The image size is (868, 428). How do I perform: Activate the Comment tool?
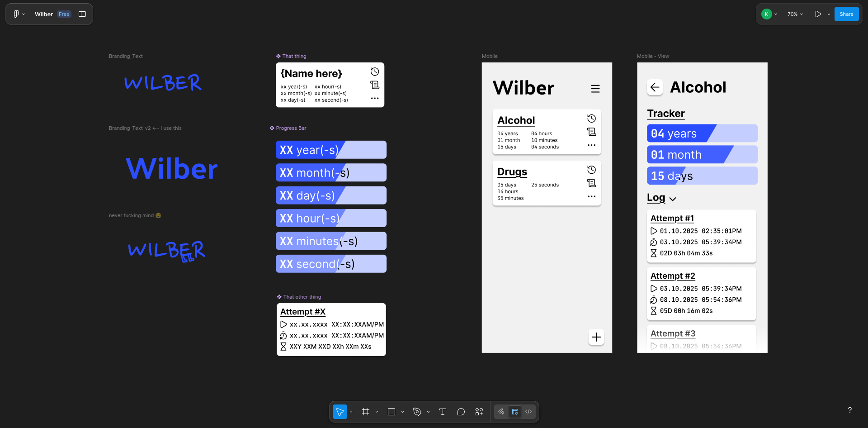point(461,412)
